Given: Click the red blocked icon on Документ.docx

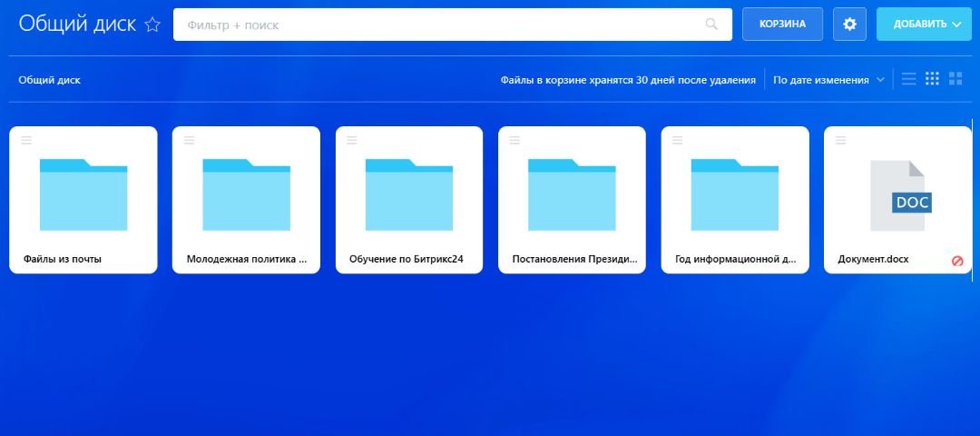Looking at the screenshot, I should (957, 261).
